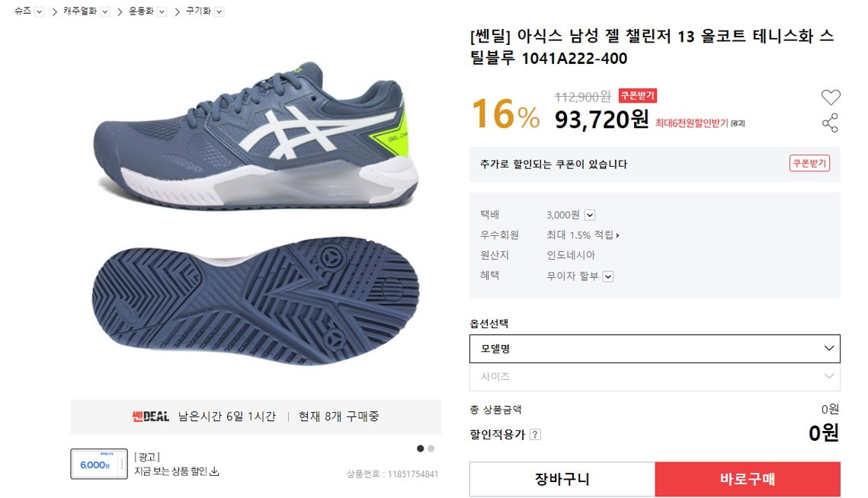The height and width of the screenshot is (498, 868).
Task: Add product to wishlist with heart icon
Action: (x=831, y=97)
